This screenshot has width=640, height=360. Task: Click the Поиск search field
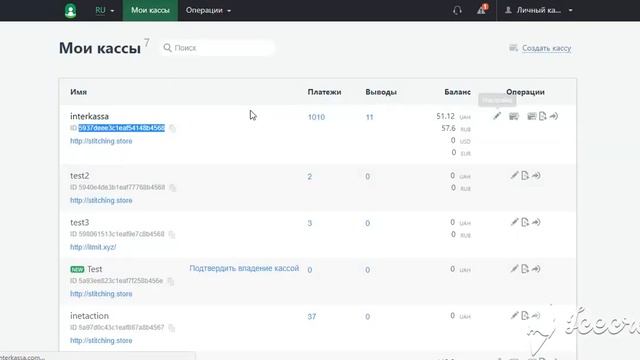pyautogui.click(x=218, y=48)
